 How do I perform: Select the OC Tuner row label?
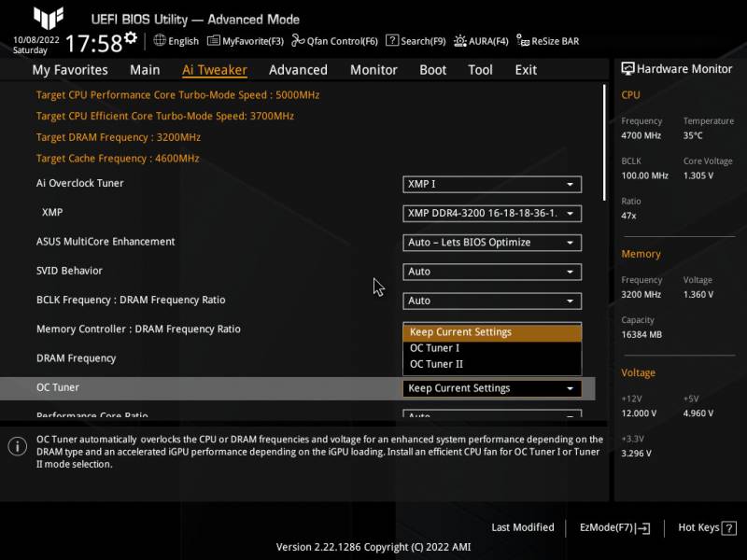[x=58, y=387]
